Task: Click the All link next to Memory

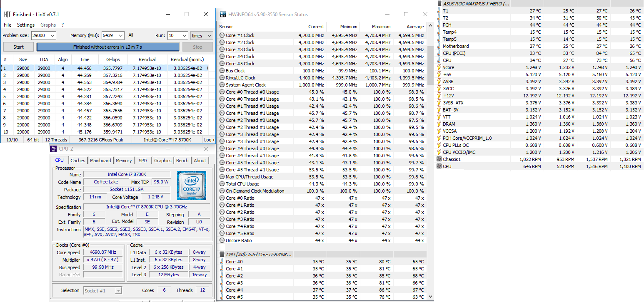Action: [x=131, y=35]
